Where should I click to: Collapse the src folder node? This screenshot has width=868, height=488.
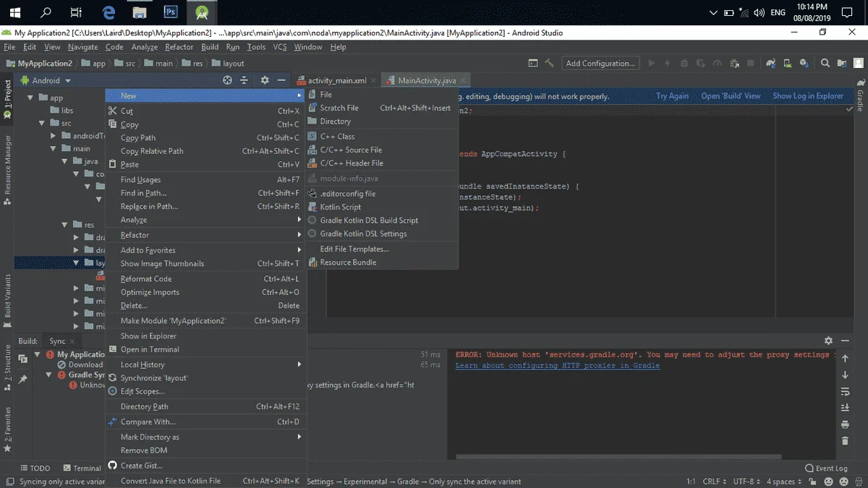pos(42,123)
